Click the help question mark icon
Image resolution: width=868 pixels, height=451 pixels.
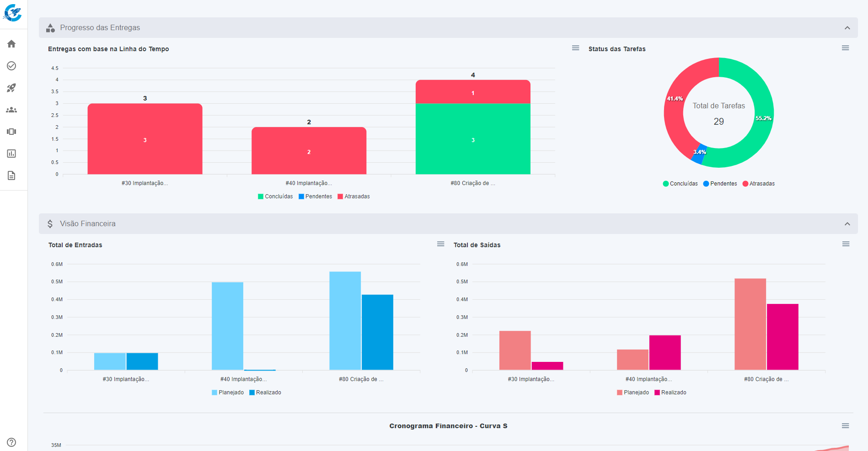[x=11, y=442]
